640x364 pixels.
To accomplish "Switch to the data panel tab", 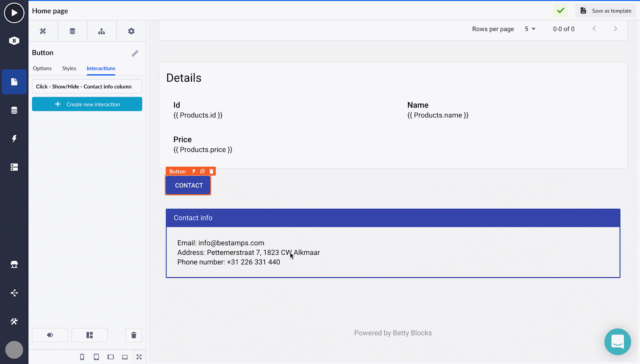I will point(72,31).
